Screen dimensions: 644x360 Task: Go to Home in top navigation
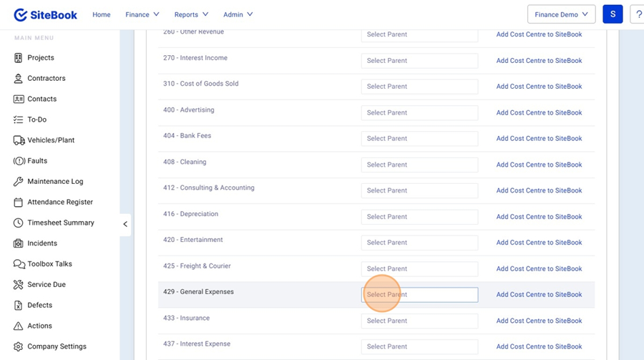tap(102, 14)
